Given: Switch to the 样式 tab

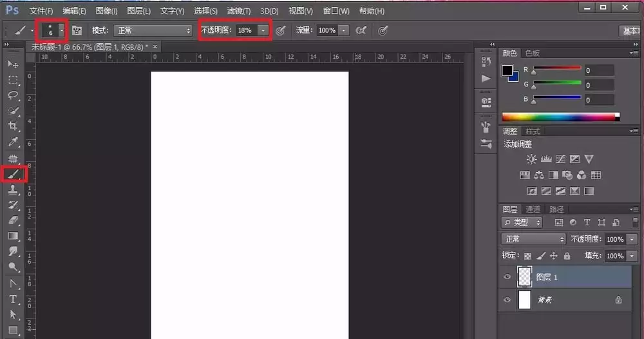Looking at the screenshot, I should point(533,131).
